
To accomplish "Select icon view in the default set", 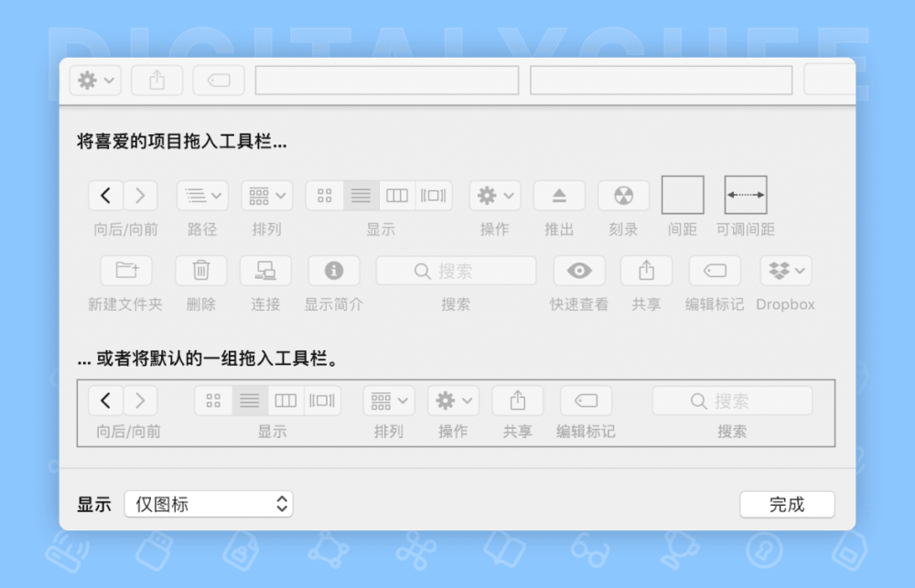I will coord(213,401).
